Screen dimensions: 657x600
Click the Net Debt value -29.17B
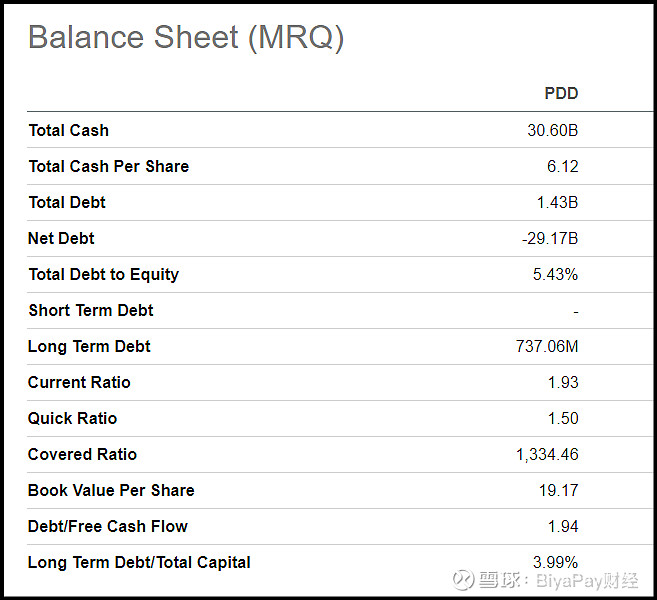550,238
